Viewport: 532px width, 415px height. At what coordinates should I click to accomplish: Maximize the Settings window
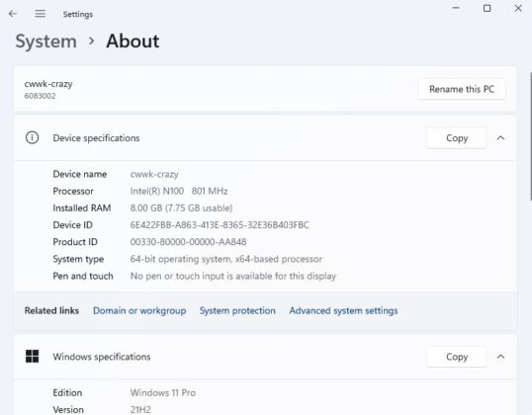point(487,8)
